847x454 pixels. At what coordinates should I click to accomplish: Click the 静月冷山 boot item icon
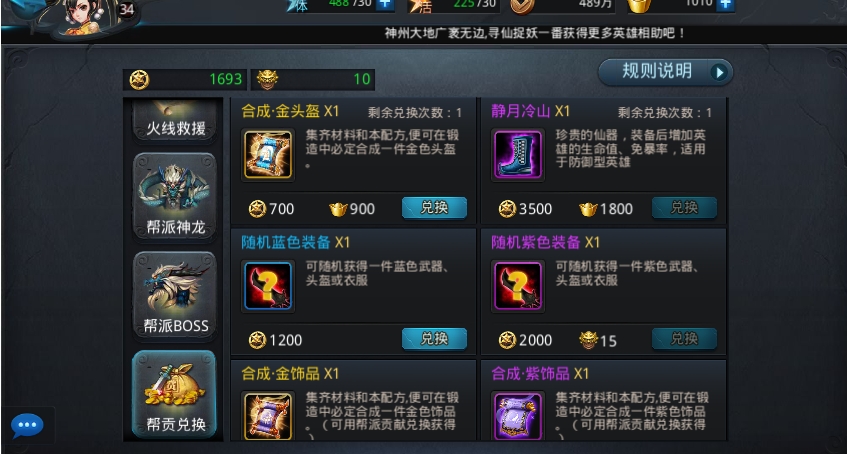[518, 154]
